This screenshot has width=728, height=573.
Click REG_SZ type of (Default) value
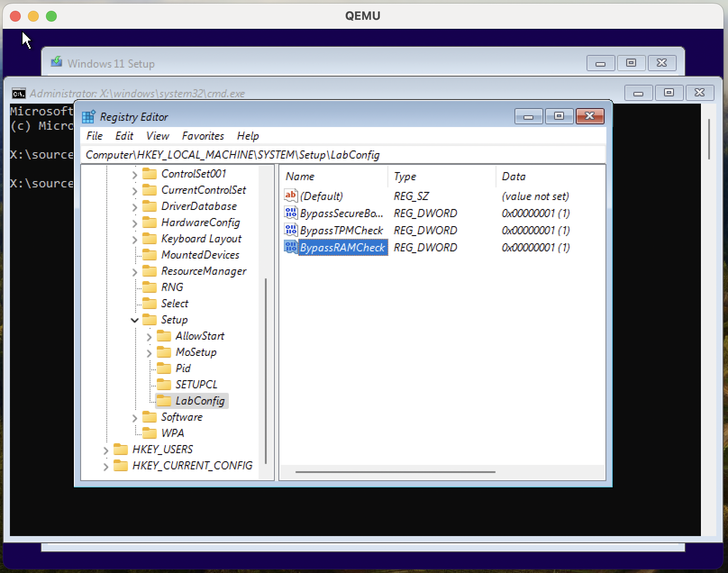pyautogui.click(x=411, y=196)
